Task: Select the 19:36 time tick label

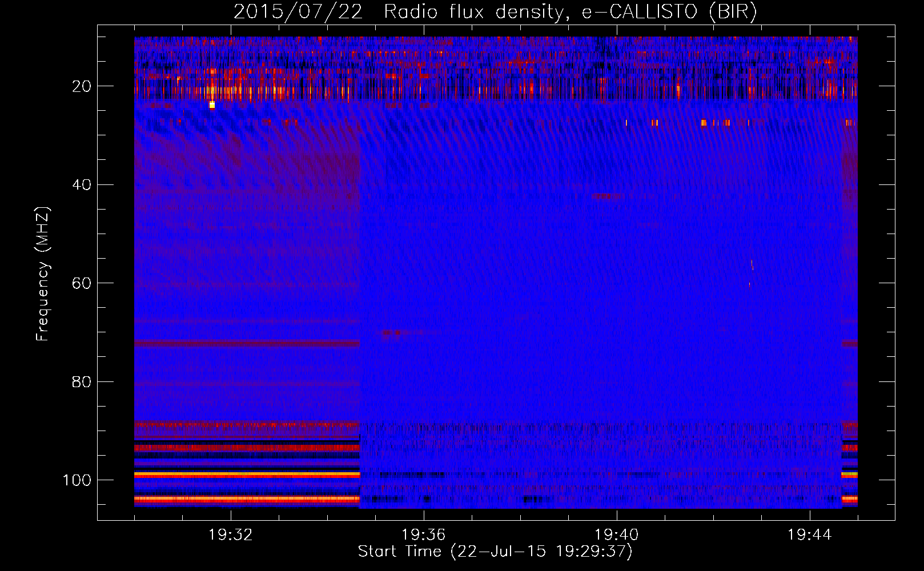Action: click(424, 535)
